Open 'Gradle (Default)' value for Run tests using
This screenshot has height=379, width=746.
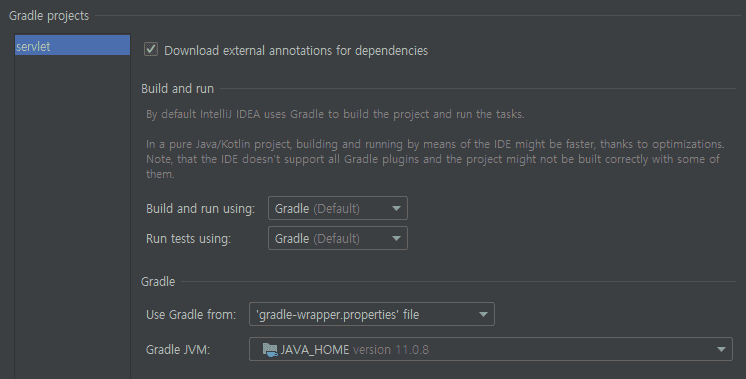[x=338, y=238]
